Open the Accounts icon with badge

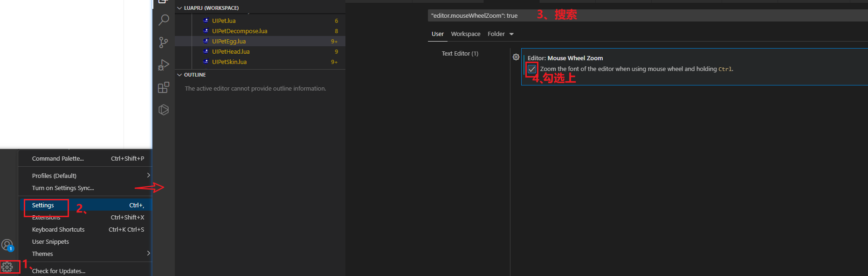[x=7, y=245]
